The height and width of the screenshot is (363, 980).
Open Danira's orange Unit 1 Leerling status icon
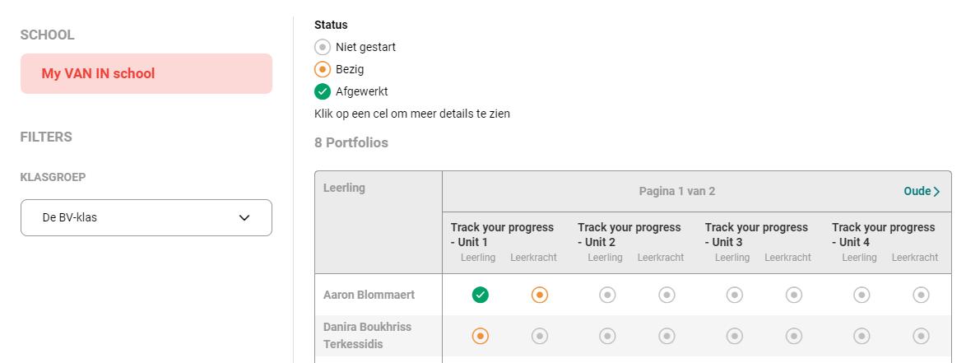coord(480,336)
